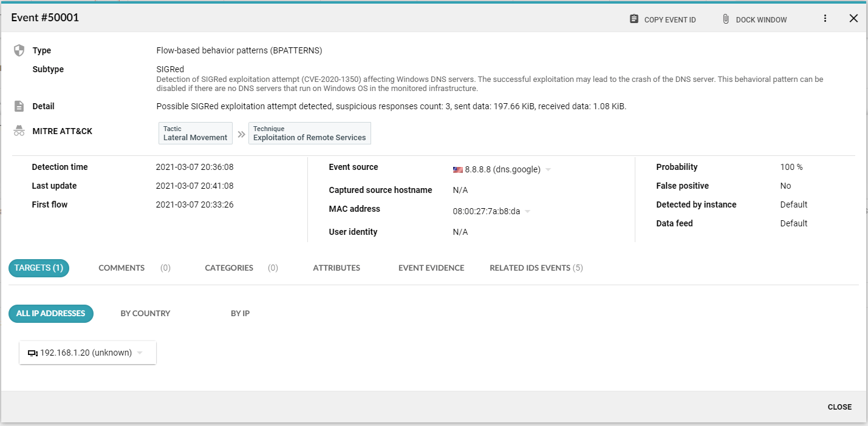Select the By IP filter
Screen dimensions: 868x426
pos(240,313)
